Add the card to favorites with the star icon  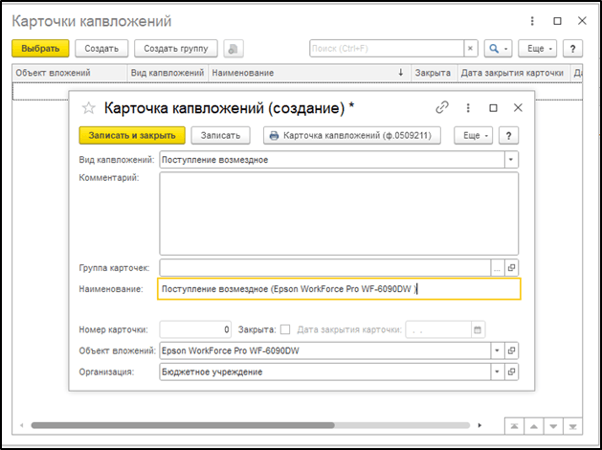[88, 107]
